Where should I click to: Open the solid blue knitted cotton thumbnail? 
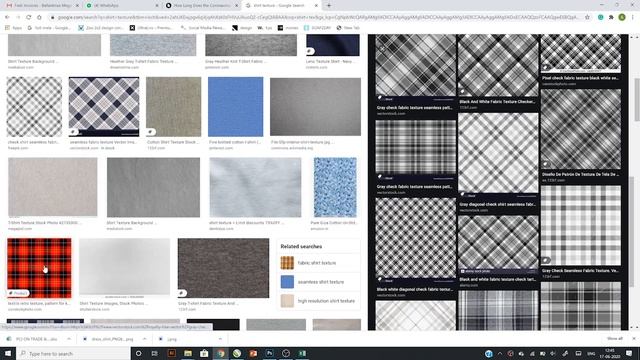pyautogui.click(x=236, y=107)
